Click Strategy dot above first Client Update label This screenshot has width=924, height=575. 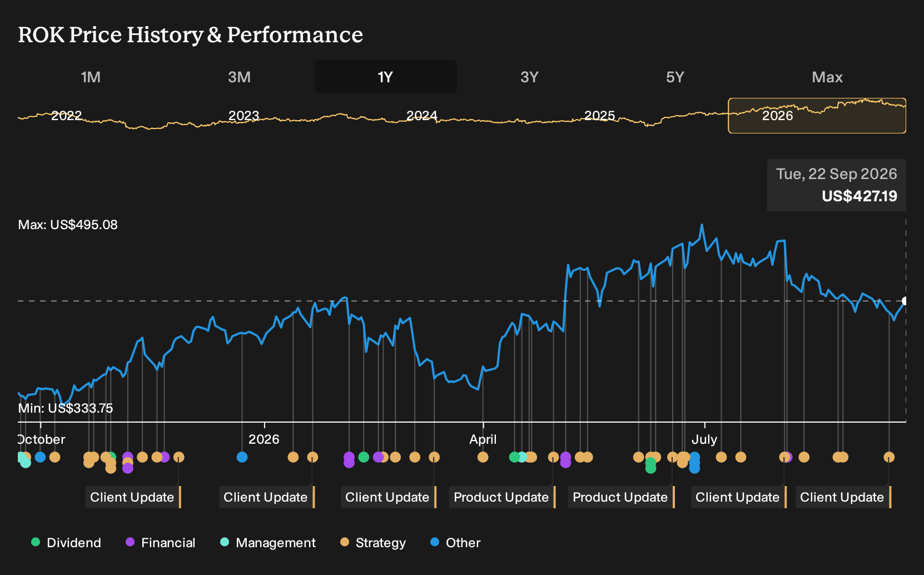tap(178, 457)
